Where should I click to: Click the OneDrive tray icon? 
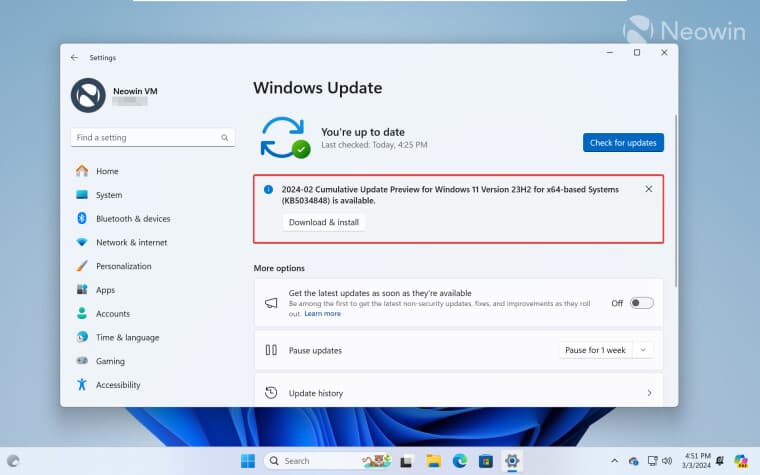pos(633,461)
